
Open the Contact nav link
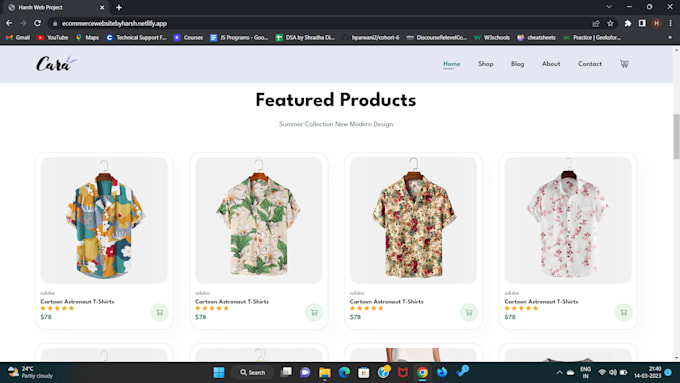pyautogui.click(x=589, y=64)
